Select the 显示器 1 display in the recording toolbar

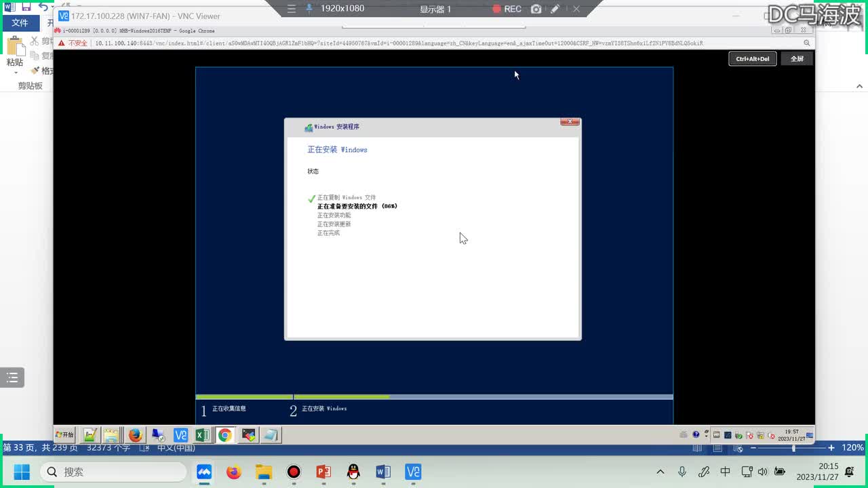435,9
